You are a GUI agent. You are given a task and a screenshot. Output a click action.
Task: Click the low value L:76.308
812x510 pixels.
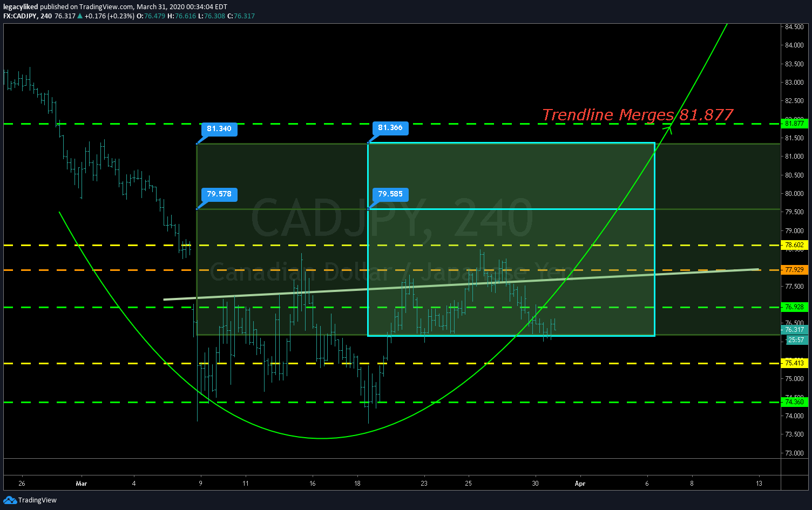click(x=211, y=16)
